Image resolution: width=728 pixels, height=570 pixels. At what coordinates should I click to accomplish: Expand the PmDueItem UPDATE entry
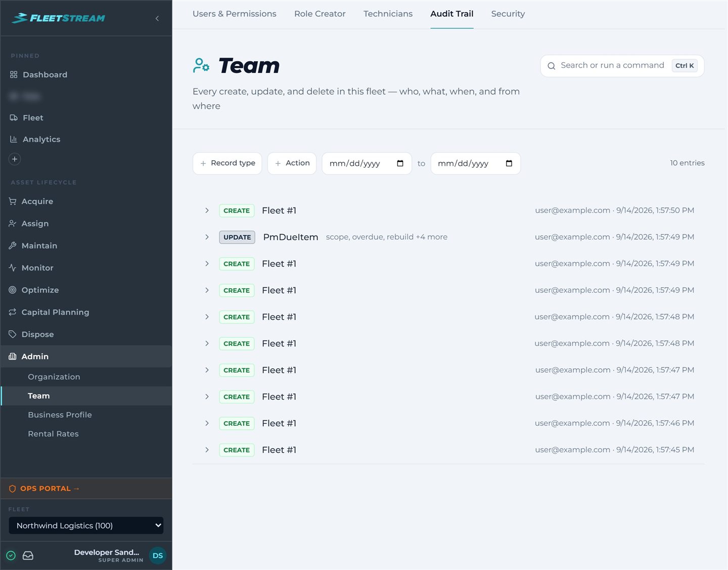pyautogui.click(x=207, y=237)
